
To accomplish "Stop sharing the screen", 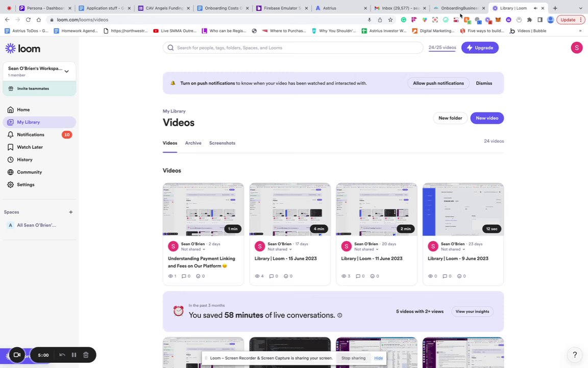I will [x=353, y=358].
